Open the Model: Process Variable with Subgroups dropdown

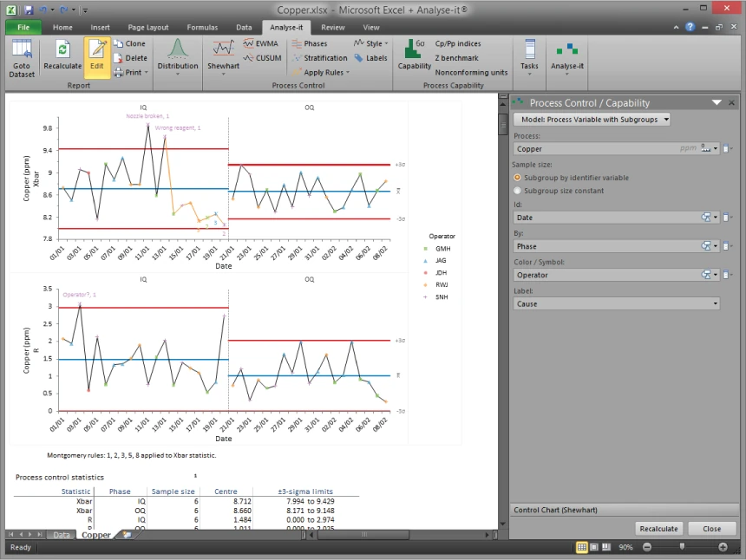click(x=592, y=119)
